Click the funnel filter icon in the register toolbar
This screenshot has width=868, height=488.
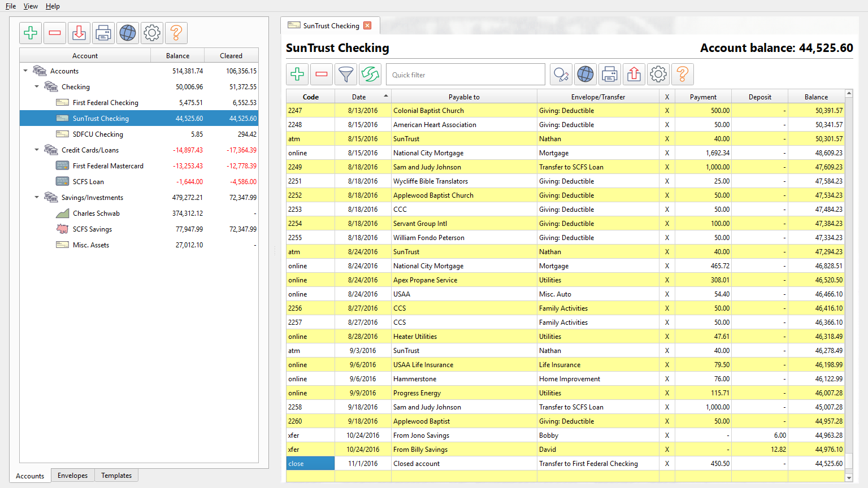click(346, 74)
